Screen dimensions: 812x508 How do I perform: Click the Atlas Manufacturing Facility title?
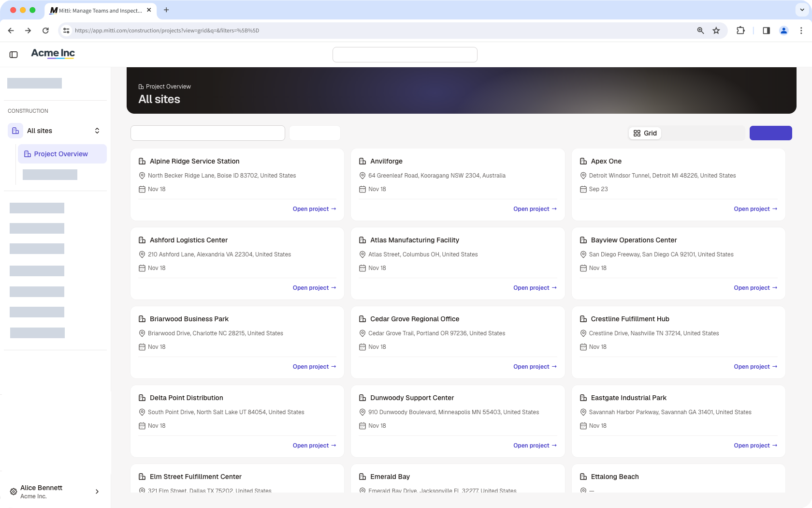[x=415, y=240]
